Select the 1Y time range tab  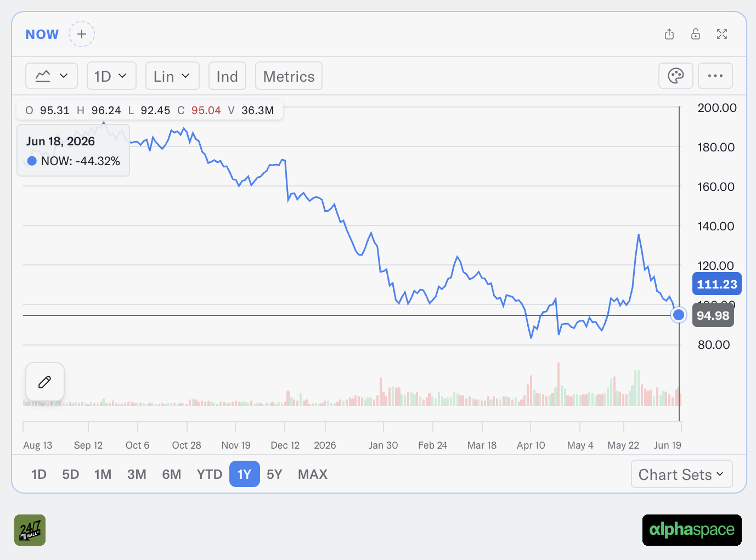pyautogui.click(x=245, y=474)
